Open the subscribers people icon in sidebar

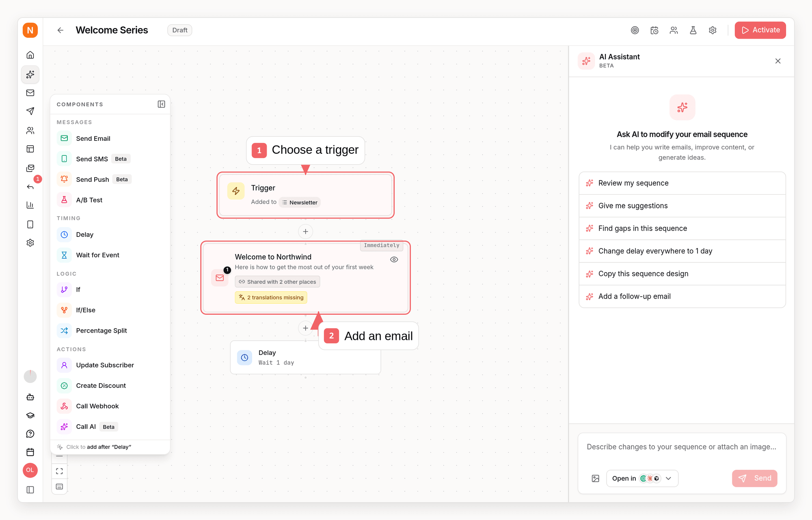(30, 131)
